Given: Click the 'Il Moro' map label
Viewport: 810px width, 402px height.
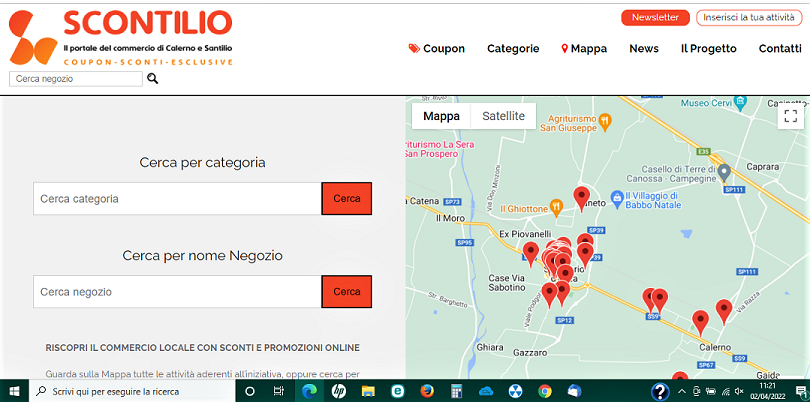Looking at the screenshot, I should [450, 218].
